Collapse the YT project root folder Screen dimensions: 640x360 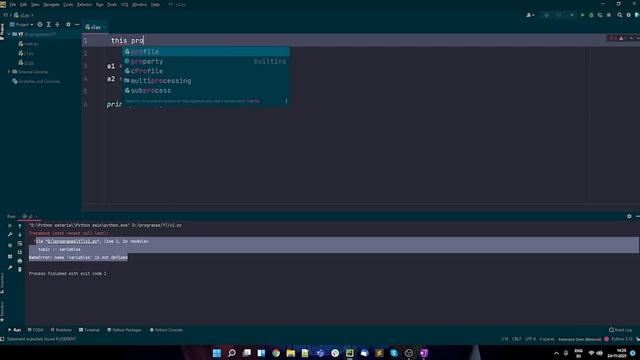(x=9, y=34)
